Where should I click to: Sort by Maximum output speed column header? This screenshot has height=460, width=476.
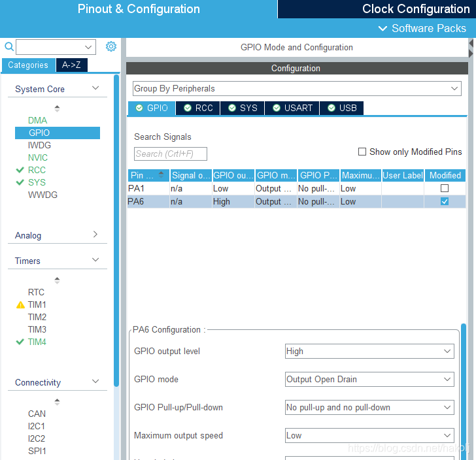(361, 175)
